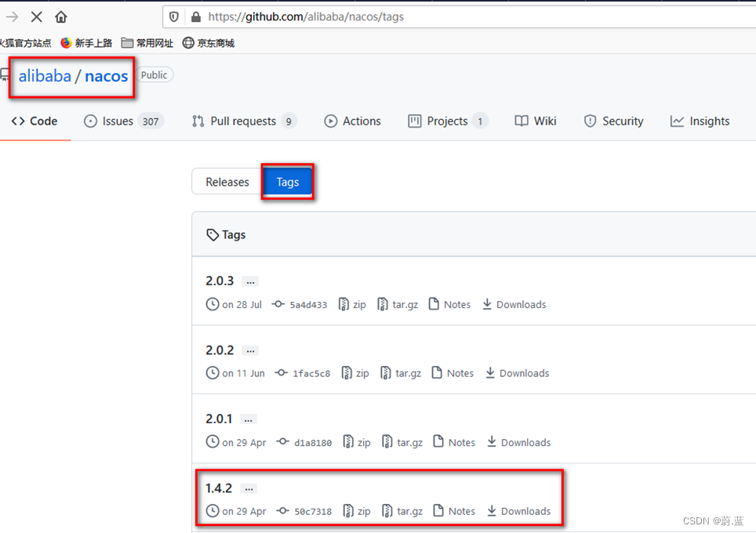The width and height of the screenshot is (756, 533).
Task: Download zip for tag 1.4.2
Action: pos(357,511)
